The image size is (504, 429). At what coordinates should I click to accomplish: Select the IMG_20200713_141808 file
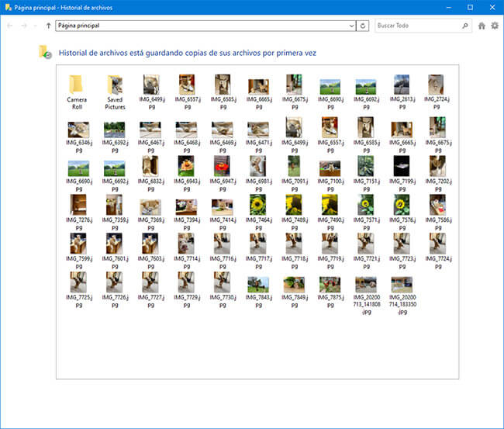[365, 285]
